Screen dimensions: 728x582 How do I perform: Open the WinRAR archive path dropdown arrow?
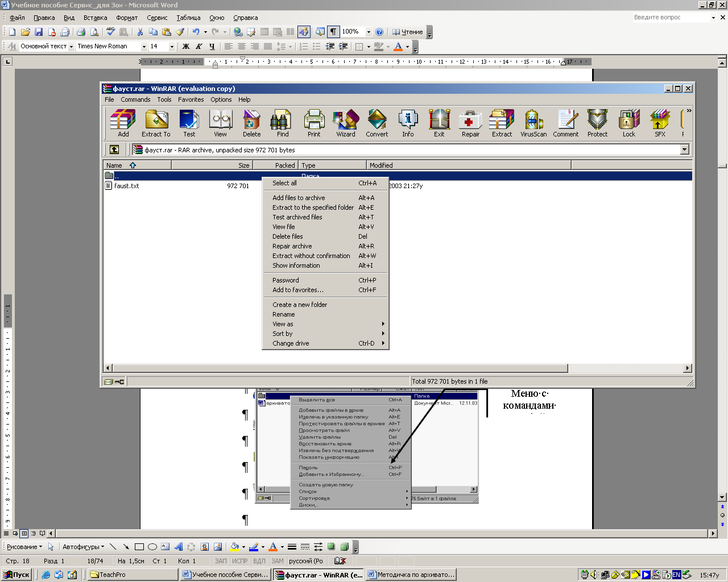point(684,149)
